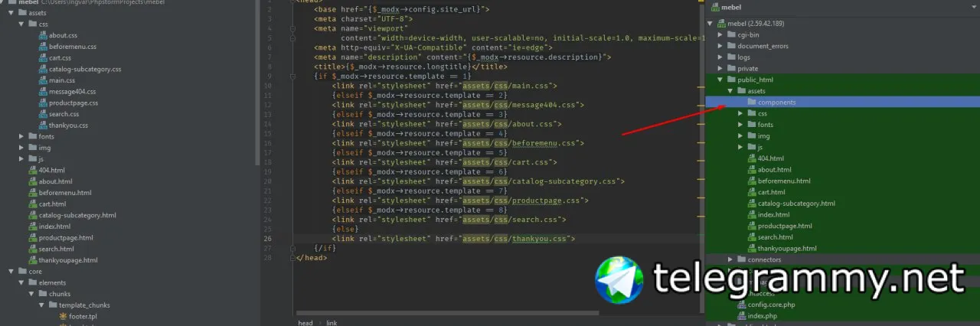This screenshot has width=980, height=326.
Task: Click the message404.css file icon in project tree
Action: 43,92
